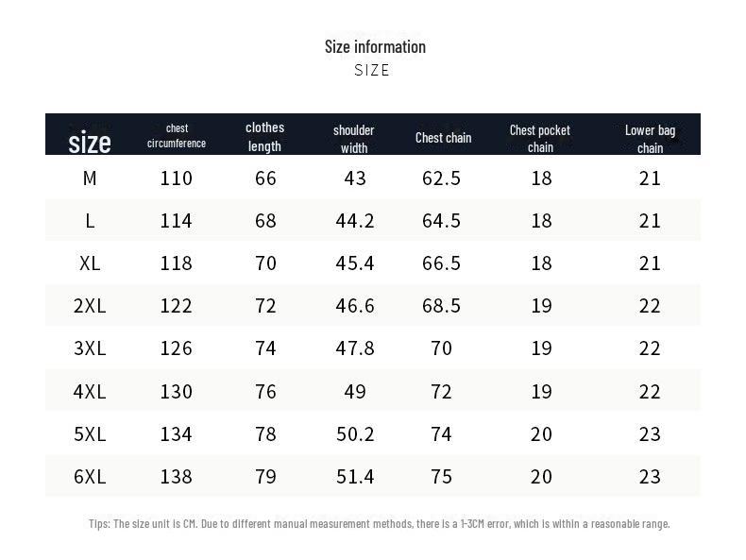Click the 'chest circumference' column header
The height and width of the screenshot is (560, 746).
(x=177, y=136)
